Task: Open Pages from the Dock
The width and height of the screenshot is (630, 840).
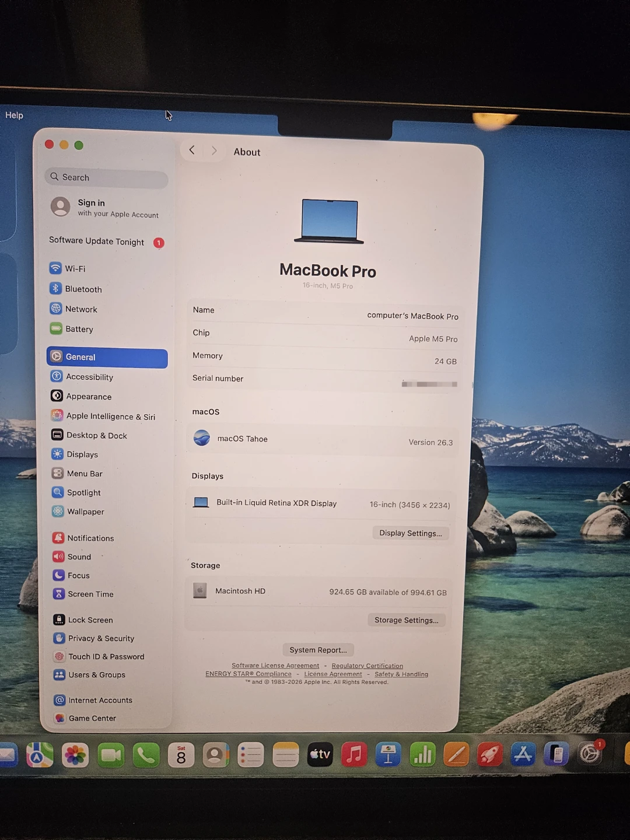Action: 456,754
